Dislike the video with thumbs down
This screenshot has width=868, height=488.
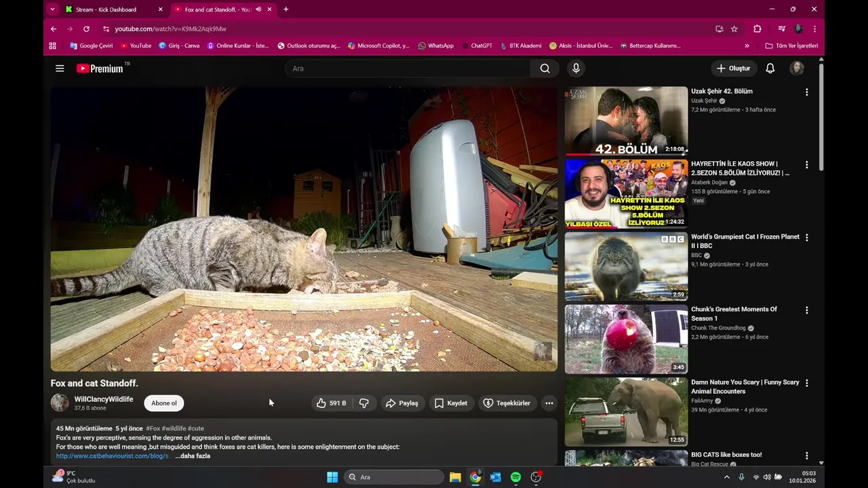pos(364,403)
